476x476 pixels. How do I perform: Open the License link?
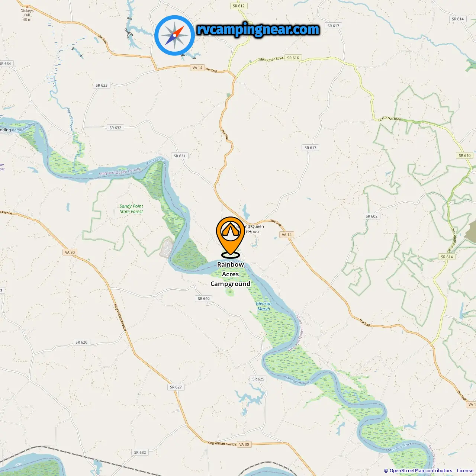[x=465, y=471]
